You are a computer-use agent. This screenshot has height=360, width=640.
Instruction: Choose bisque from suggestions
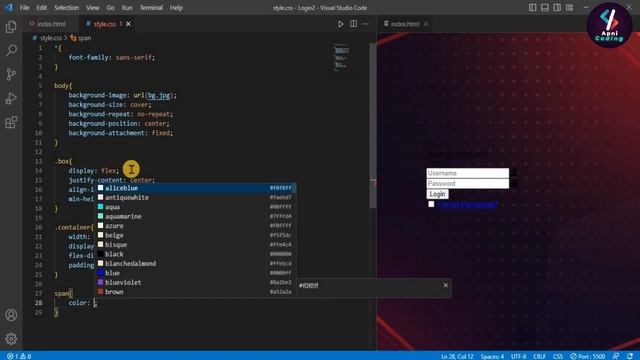(195, 244)
